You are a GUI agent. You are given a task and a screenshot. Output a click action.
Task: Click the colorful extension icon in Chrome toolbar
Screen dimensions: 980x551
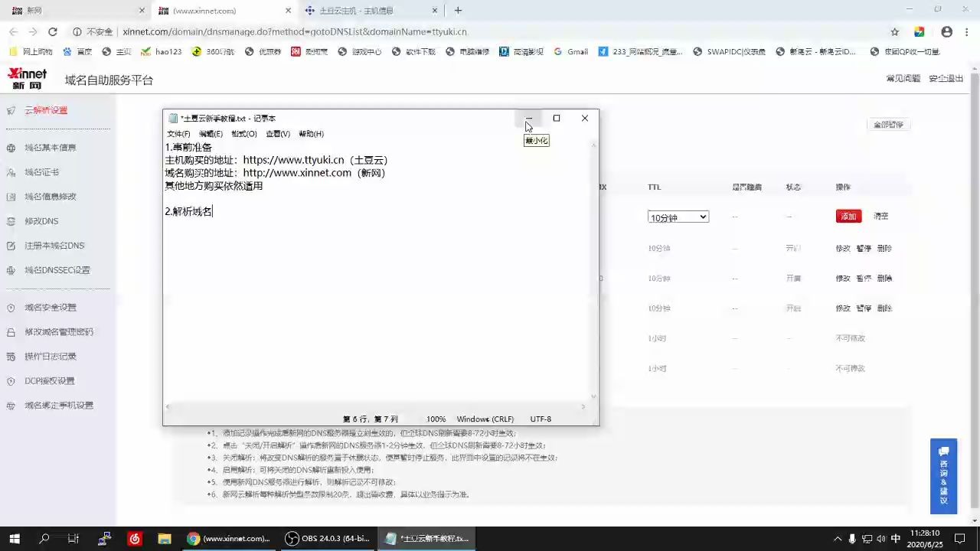[920, 32]
